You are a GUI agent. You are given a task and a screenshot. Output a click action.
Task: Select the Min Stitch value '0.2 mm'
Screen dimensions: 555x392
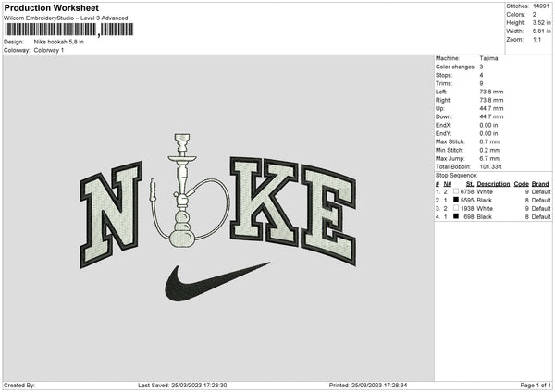click(490, 150)
